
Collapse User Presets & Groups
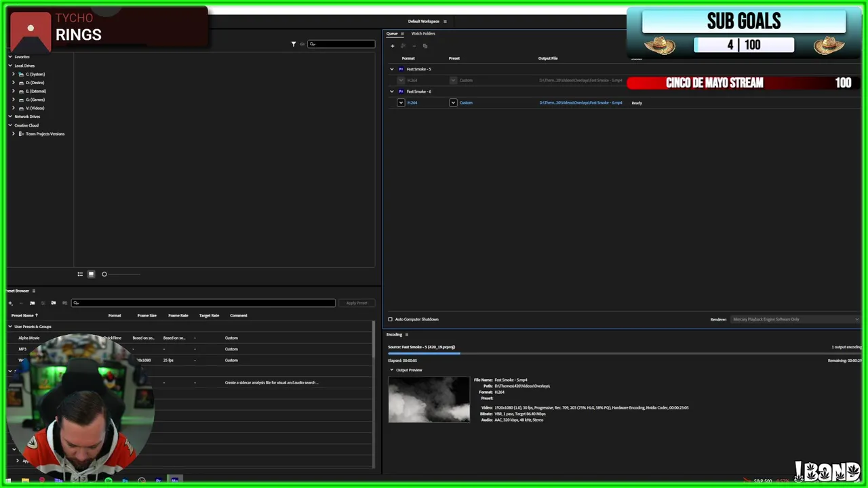(10, 327)
